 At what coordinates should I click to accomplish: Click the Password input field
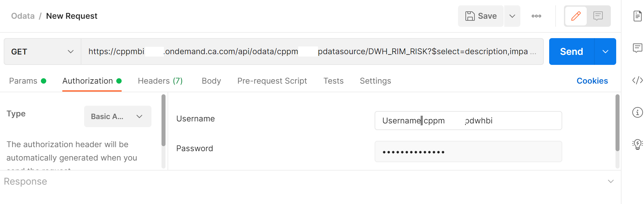[468, 152]
